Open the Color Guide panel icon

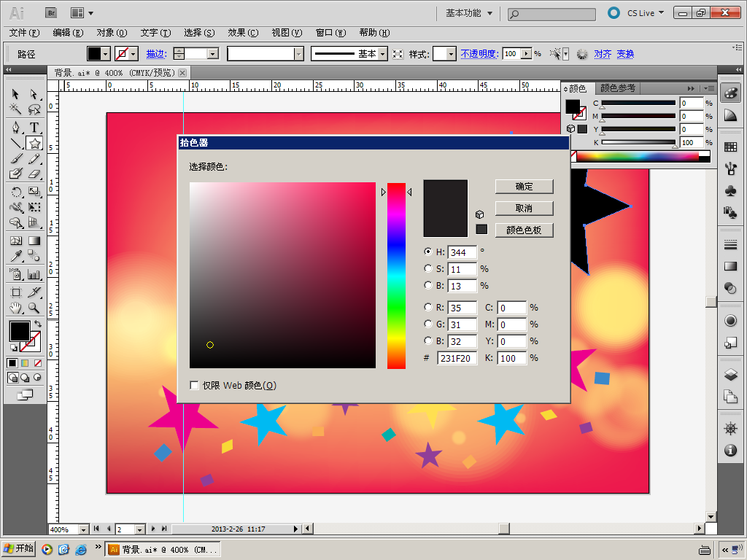(730, 114)
